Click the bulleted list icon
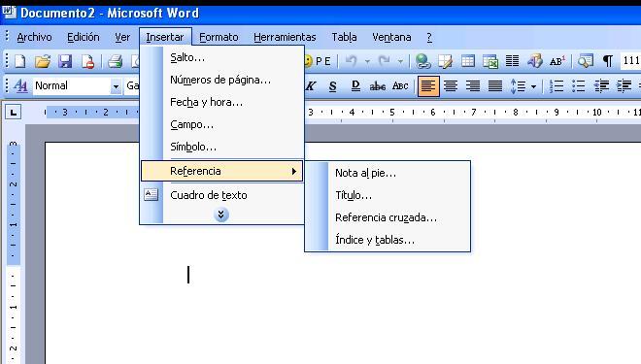 tap(579, 86)
